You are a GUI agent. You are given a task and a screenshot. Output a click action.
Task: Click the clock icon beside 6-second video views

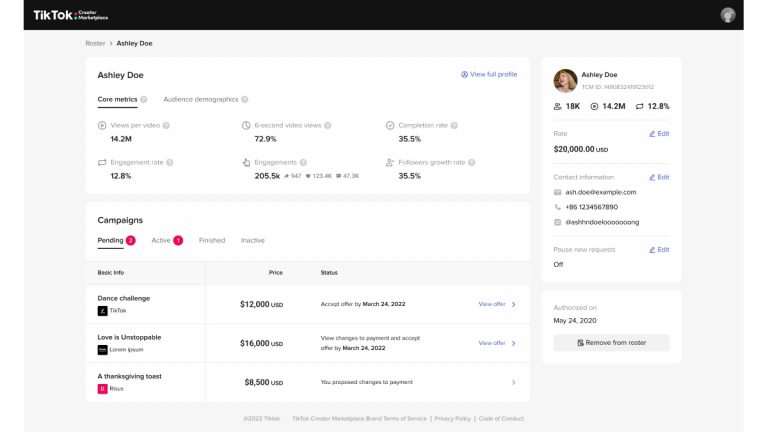click(x=246, y=125)
